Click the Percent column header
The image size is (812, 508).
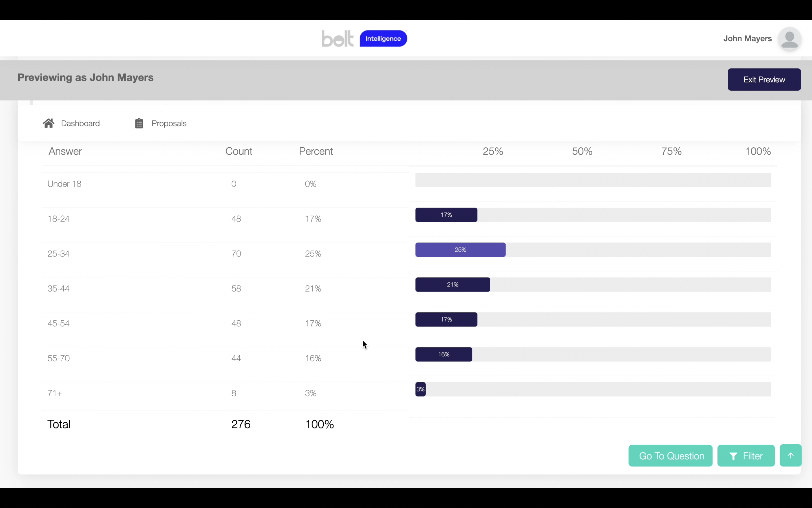(x=316, y=151)
